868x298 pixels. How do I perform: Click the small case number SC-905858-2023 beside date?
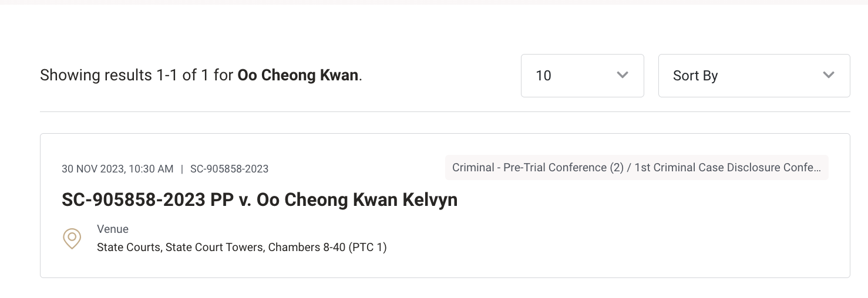coord(229,169)
